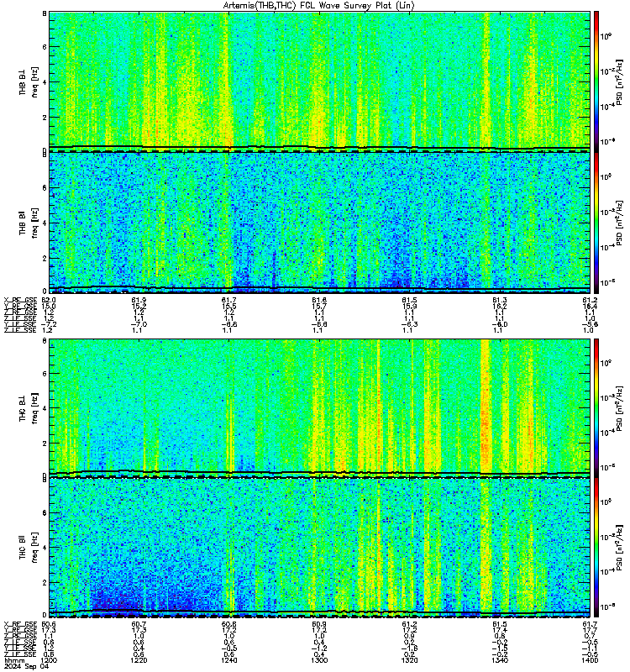630x672 pixels.
Task: Click the 1400 time tick label
Action: pyautogui.click(x=590, y=660)
